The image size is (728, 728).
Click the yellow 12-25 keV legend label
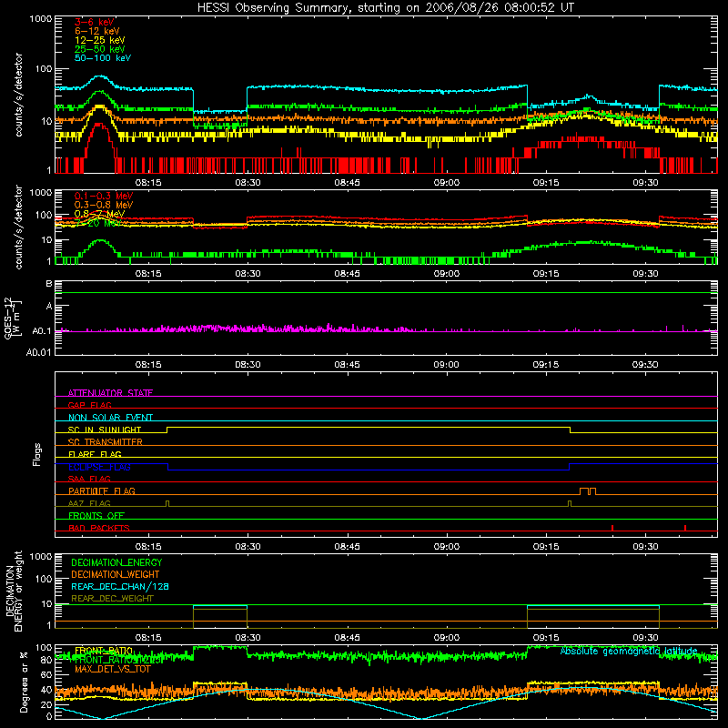click(x=100, y=40)
